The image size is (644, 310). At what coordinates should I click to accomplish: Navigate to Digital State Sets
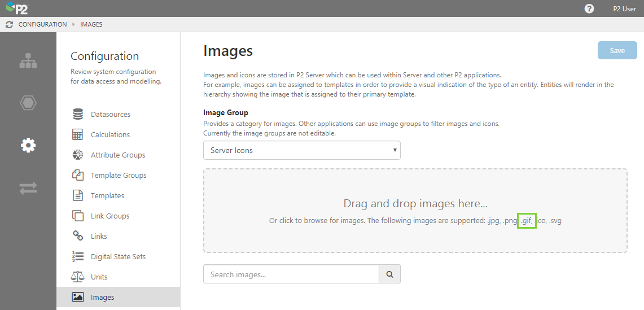[x=118, y=257]
